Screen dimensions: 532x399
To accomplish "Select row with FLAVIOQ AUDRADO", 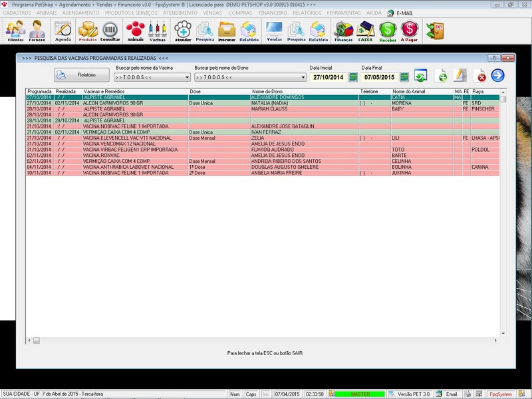I will 263,149.
